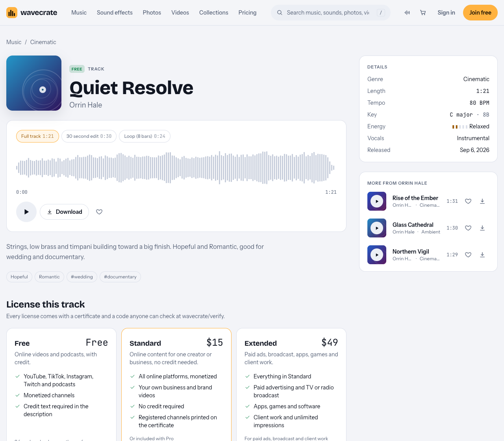
Task: Like Glass Cathedral
Action: pos(468,228)
